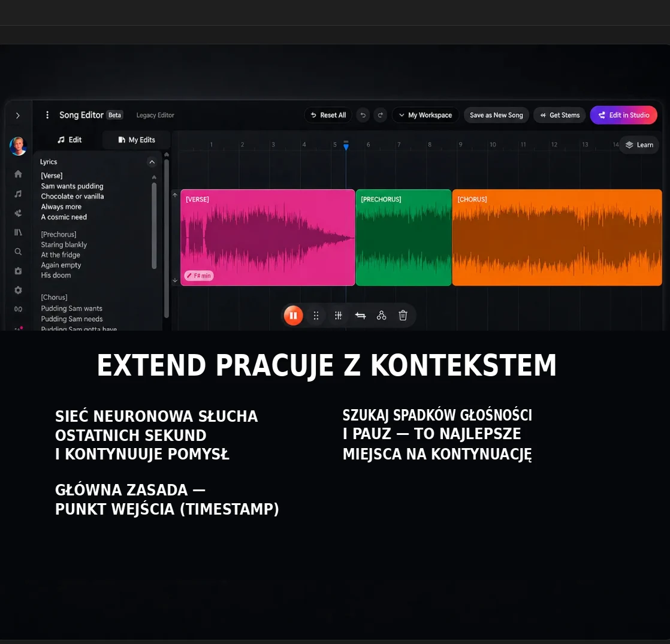The height and width of the screenshot is (644, 670).
Task: Edit the F# min key tag
Action: click(x=199, y=276)
